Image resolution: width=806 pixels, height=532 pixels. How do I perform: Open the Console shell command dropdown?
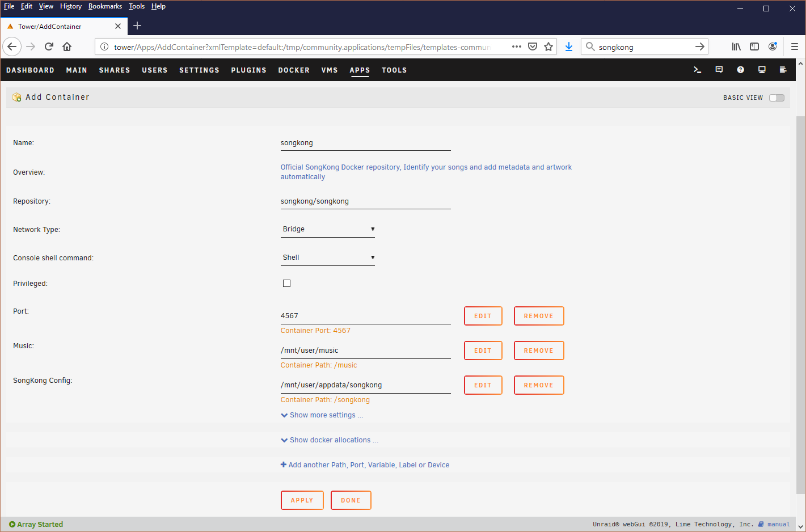(328, 257)
